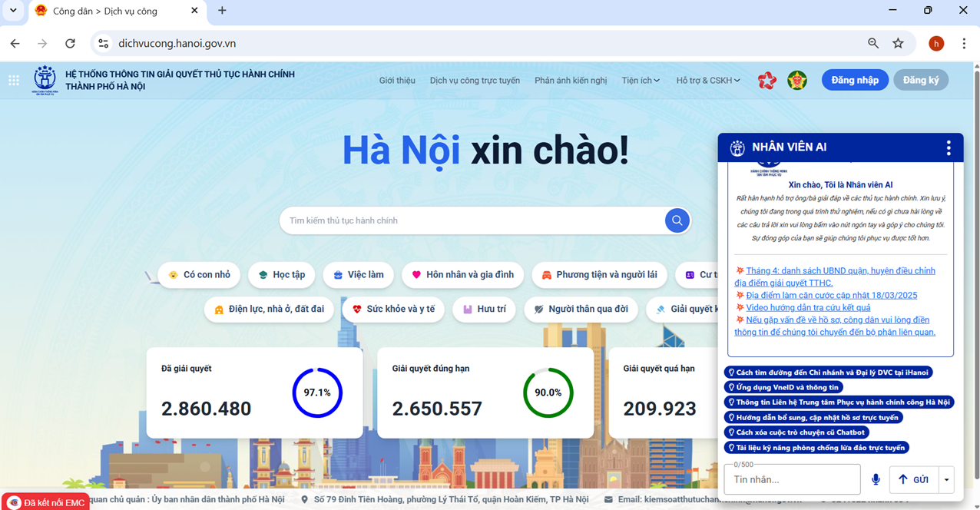Image resolution: width=980 pixels, height=510 pixels.
Task: Reload the page with refresh icon
Action: point(70,44)
